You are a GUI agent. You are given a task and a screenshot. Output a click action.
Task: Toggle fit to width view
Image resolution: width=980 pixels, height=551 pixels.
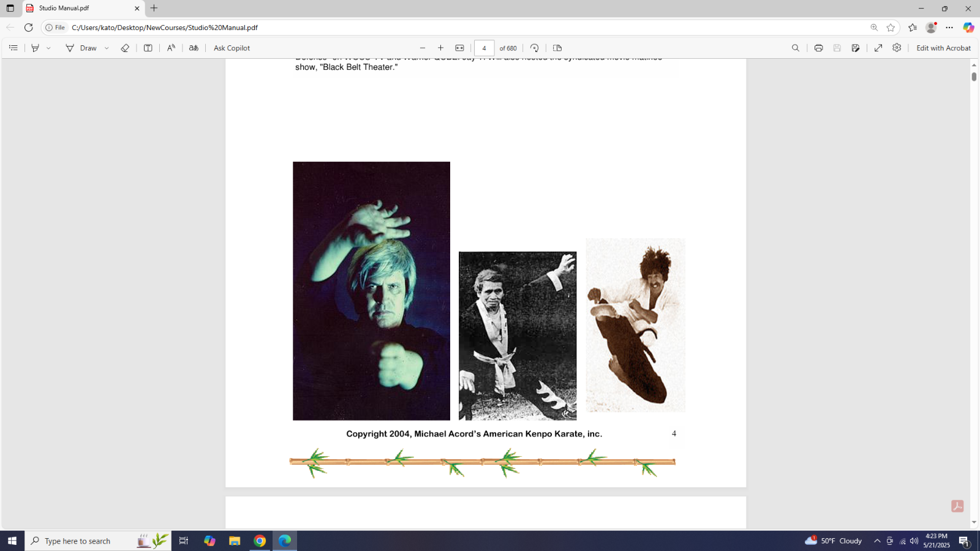click(x=459, y=48)
